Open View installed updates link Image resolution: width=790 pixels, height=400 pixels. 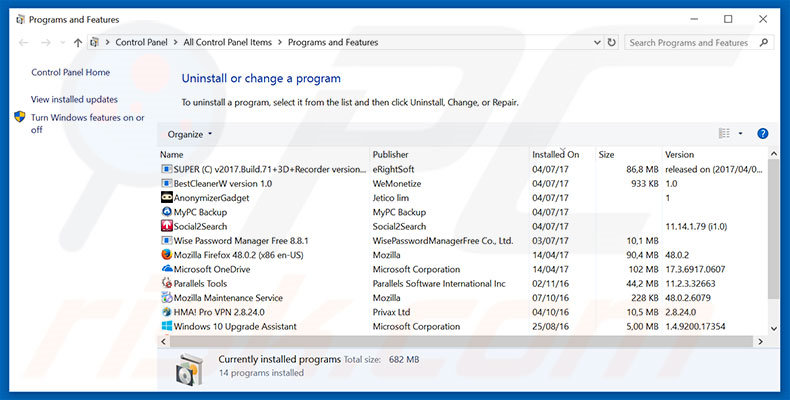(x=74, y=99)
